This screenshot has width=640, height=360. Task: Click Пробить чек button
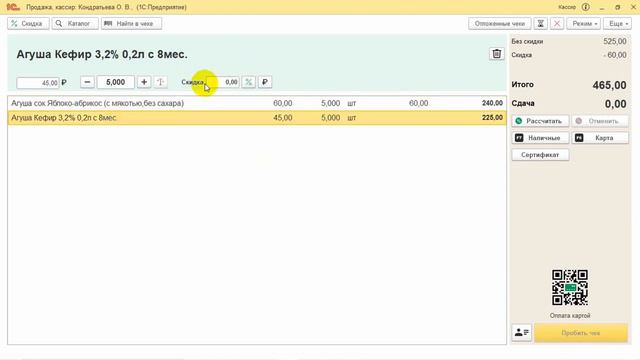tap(581, 333)
